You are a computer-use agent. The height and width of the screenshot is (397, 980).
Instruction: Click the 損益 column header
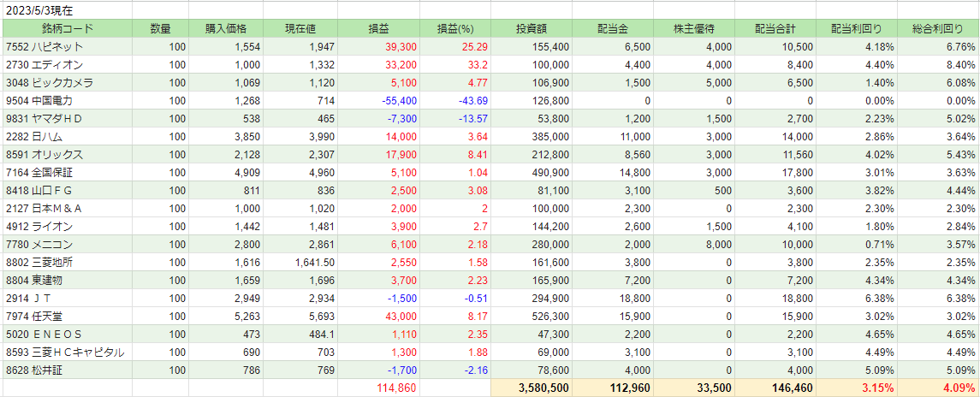[x=379, y=29]
